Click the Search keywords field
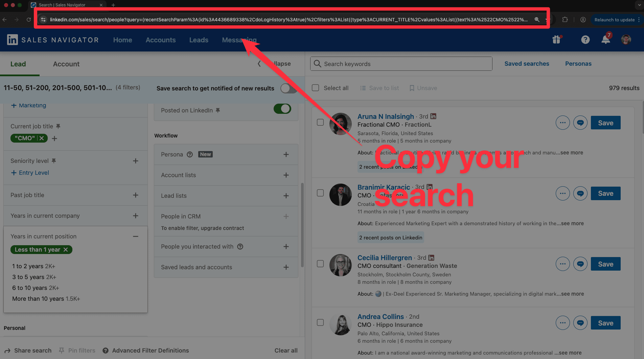This screenshot has width=644, height=359. (x=401, y=64)
